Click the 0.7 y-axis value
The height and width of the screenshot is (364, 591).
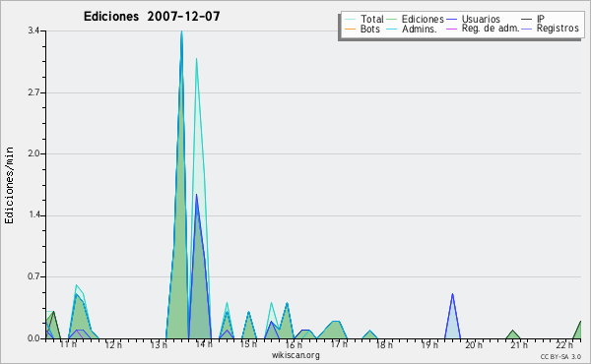pyautogui.click(x=33, y=276)
